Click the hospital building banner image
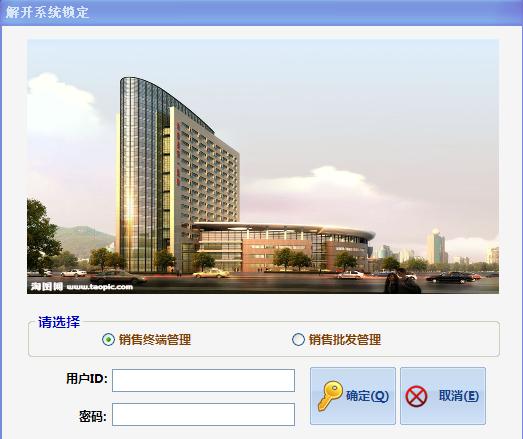The width and height of the screenshot is (523, 439). (x=263, y=166)
